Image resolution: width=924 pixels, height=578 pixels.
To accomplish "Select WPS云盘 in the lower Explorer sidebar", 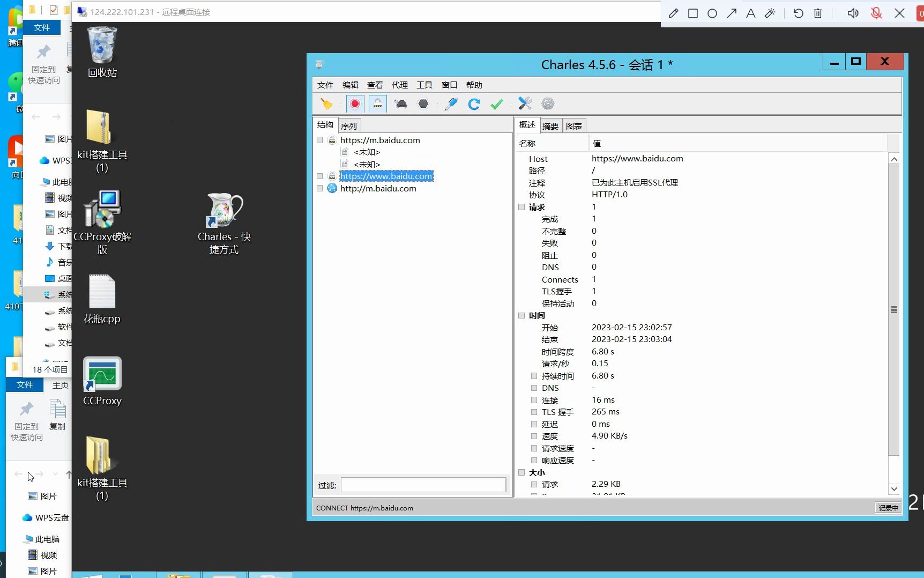I will (46, 517).
